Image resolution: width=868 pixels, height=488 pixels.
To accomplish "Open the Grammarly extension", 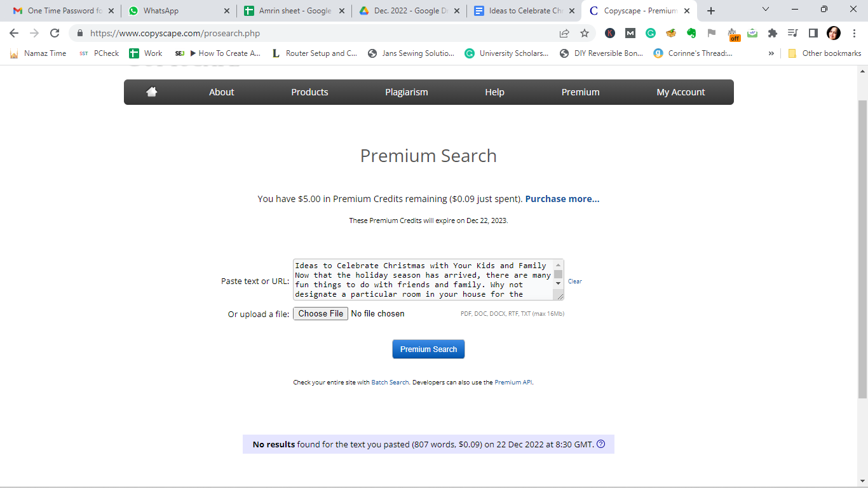I will point(651,33).
